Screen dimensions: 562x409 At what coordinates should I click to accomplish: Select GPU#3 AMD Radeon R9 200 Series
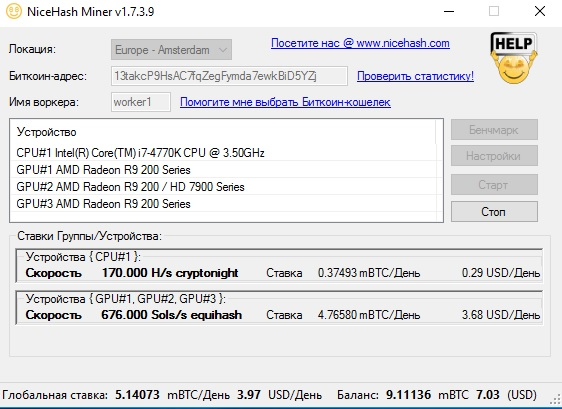point(226,204)
